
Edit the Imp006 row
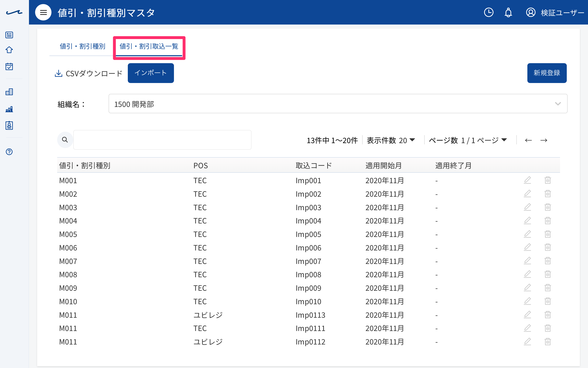[527, 248]
